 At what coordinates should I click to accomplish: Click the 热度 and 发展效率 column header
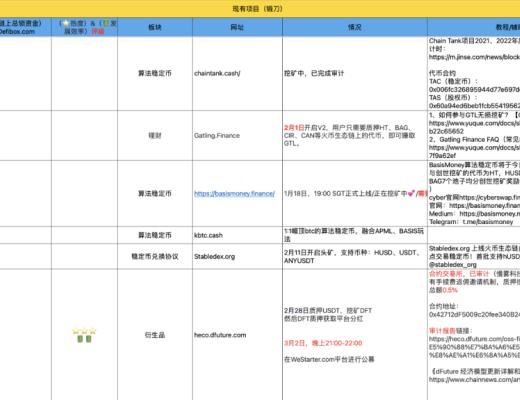[84, 27]
